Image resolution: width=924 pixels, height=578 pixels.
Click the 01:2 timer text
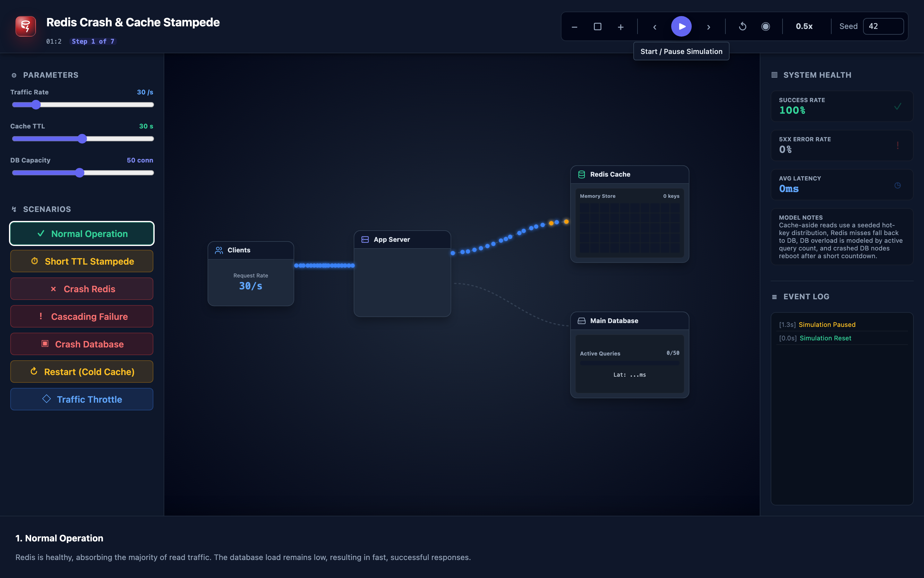[54, 41]
